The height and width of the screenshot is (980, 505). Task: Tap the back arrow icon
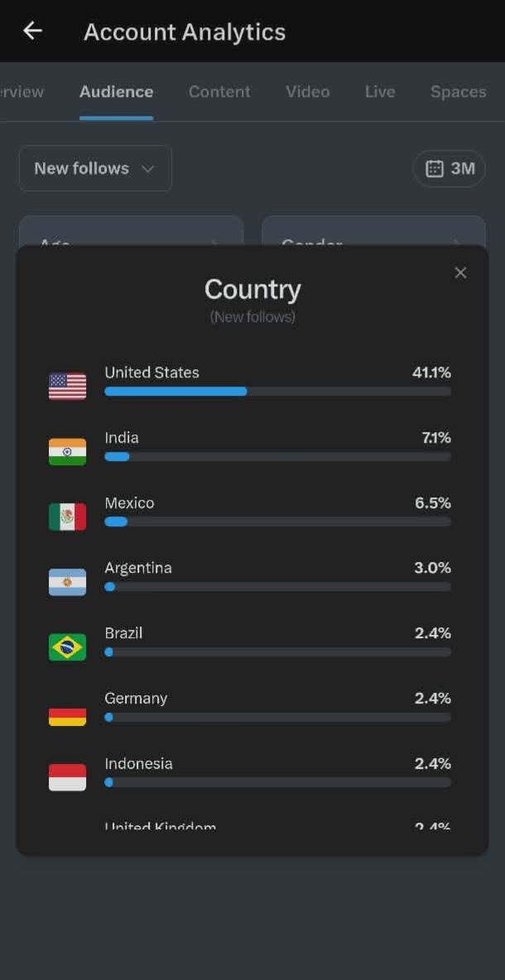(32, 31)
